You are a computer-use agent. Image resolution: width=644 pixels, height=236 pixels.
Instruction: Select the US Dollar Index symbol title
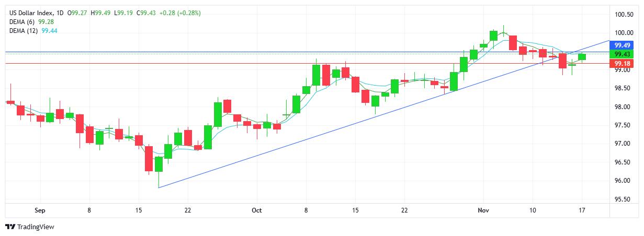32,13
